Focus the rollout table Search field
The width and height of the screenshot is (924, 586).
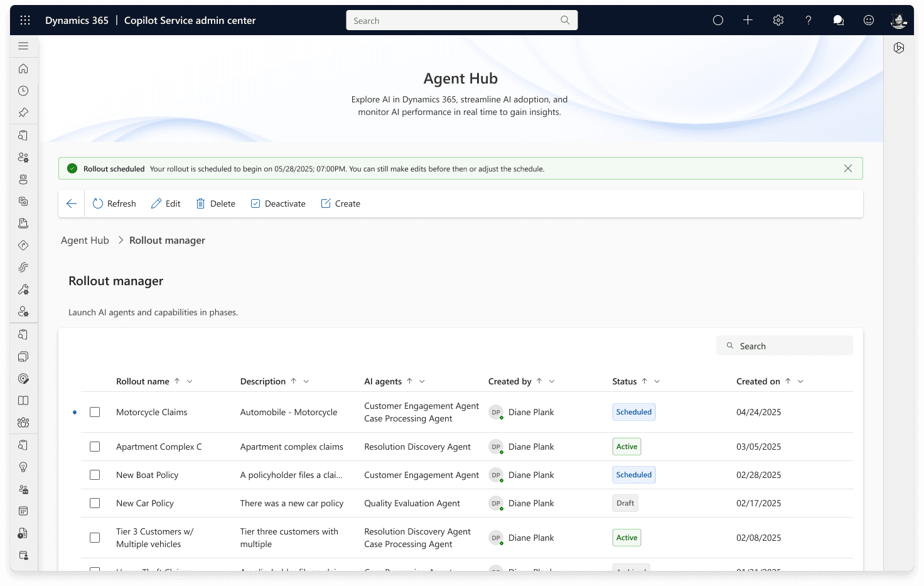785,345
